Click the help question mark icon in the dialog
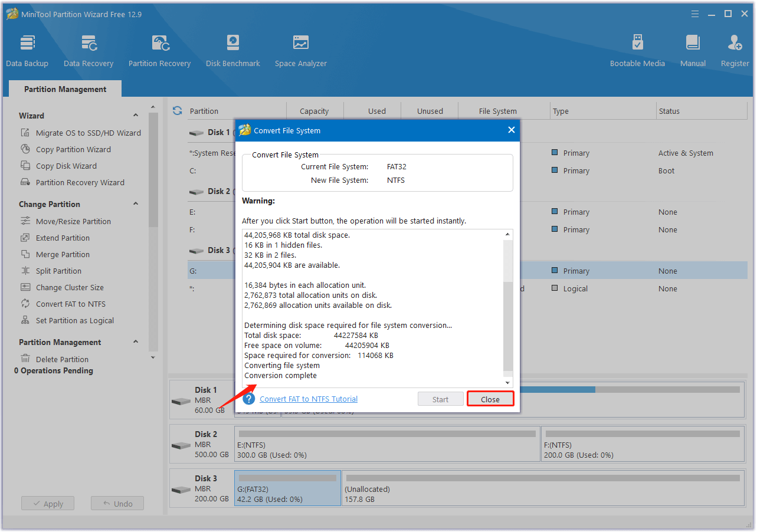The width and height of the screenshot is (757, 532). coord(249,399)
